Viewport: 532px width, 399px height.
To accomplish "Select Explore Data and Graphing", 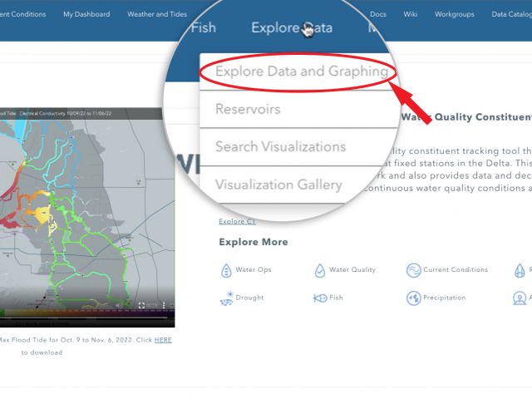I will click(x=301, y=71).
